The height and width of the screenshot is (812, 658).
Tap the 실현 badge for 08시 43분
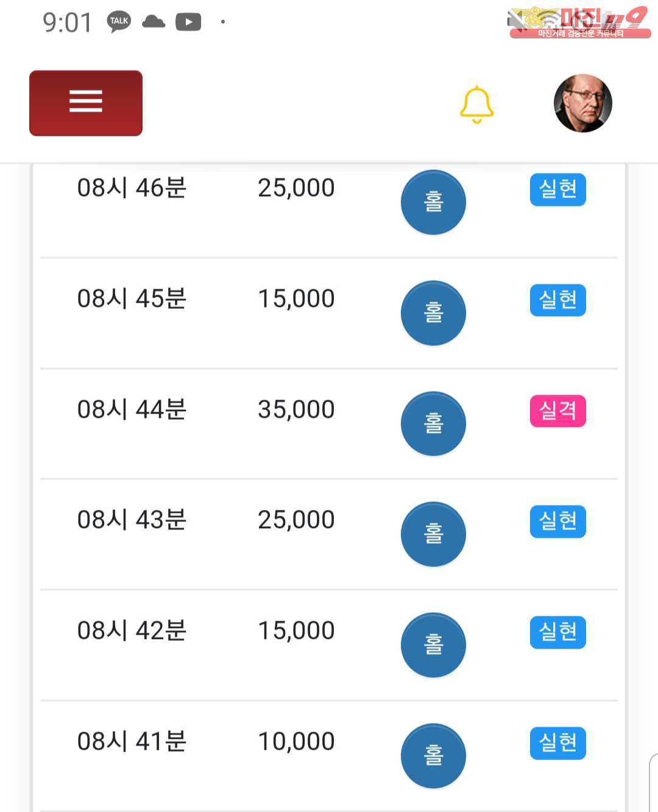(x=557, y=521)
